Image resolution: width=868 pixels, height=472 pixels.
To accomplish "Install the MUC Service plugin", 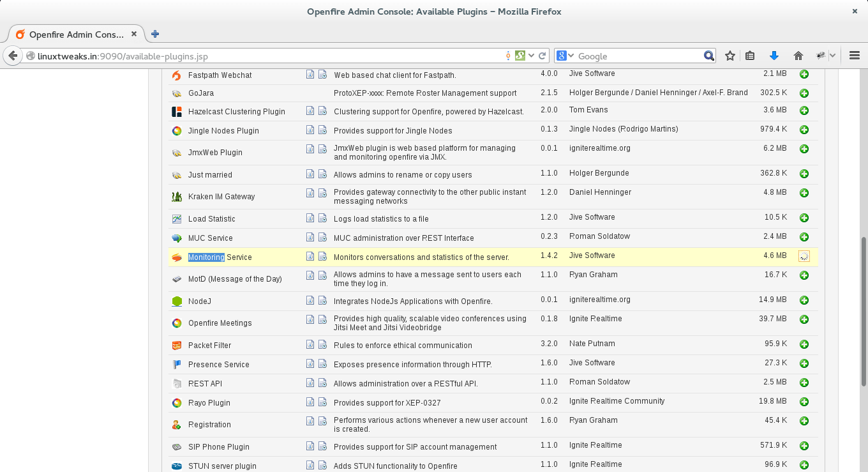I will click(804, 238).
